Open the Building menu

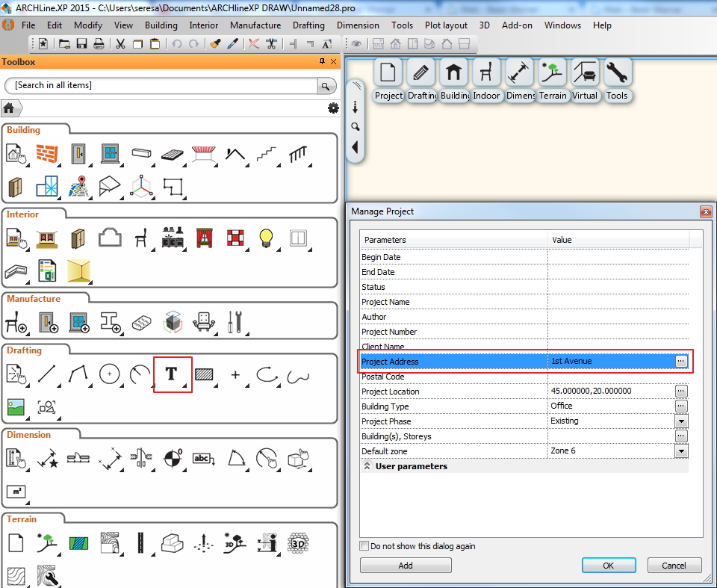[x=161, y=25]
